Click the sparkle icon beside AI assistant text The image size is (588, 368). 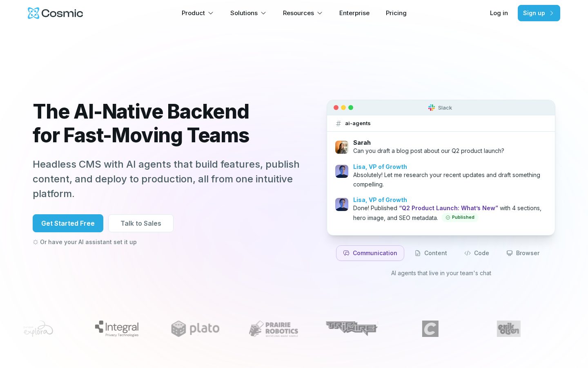[36, 242]
